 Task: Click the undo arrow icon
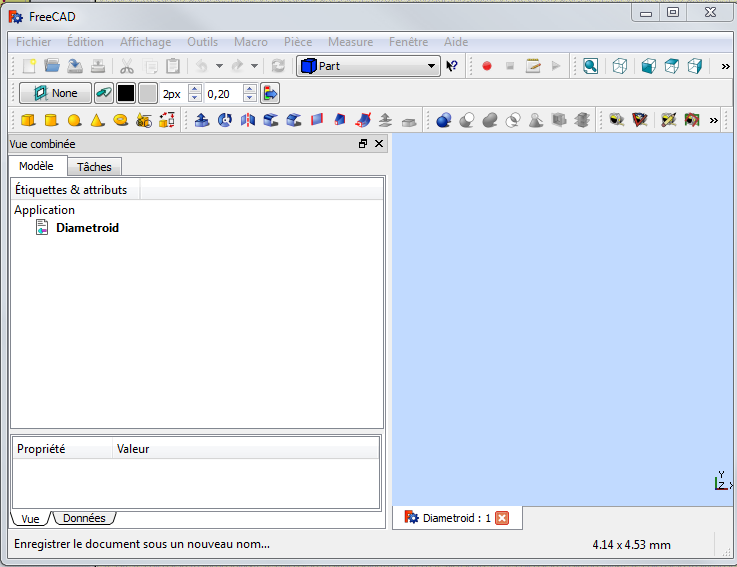202,66
